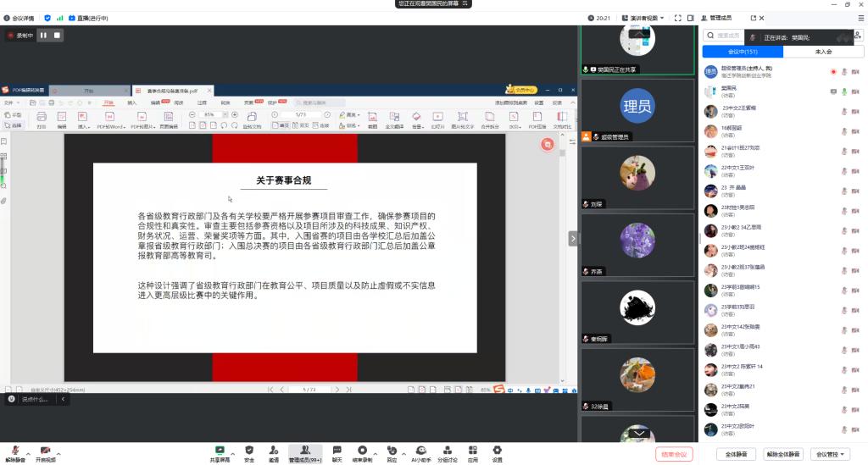Stop the meeting recording
868x465 pixels.
[x=57, y=36]
